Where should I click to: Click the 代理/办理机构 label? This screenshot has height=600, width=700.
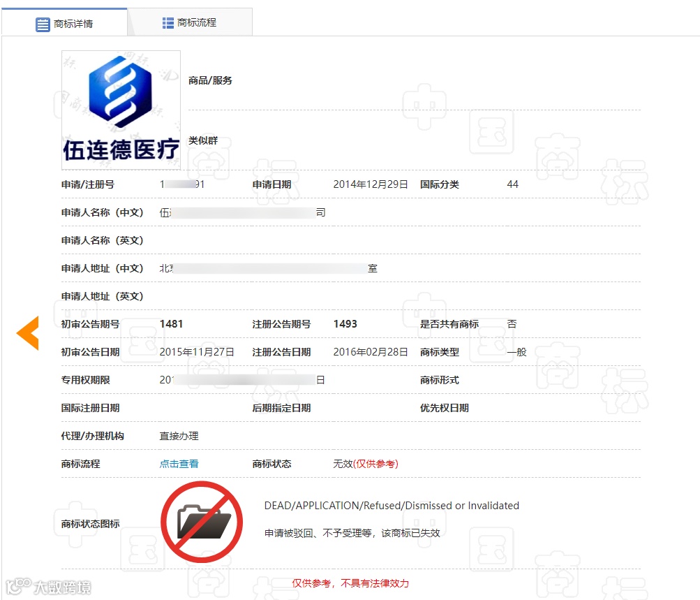tap(92, 436)
